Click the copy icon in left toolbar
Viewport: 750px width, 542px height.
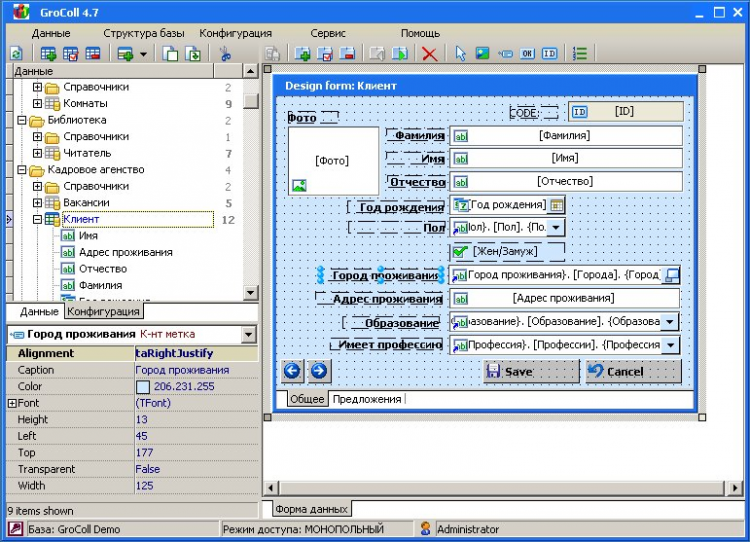[x=170, y=54]
